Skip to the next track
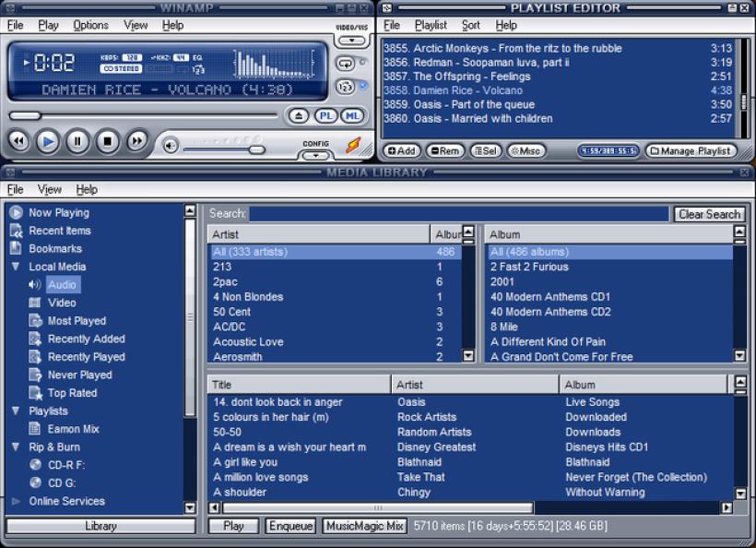 click(x=136, y=141)
